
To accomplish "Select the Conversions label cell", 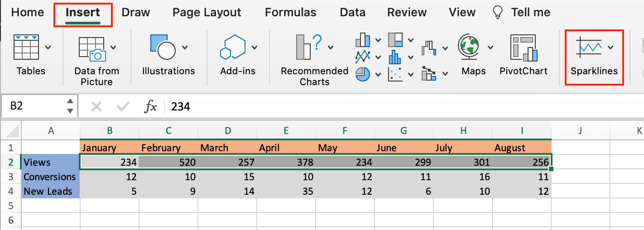I will point(51,177).
